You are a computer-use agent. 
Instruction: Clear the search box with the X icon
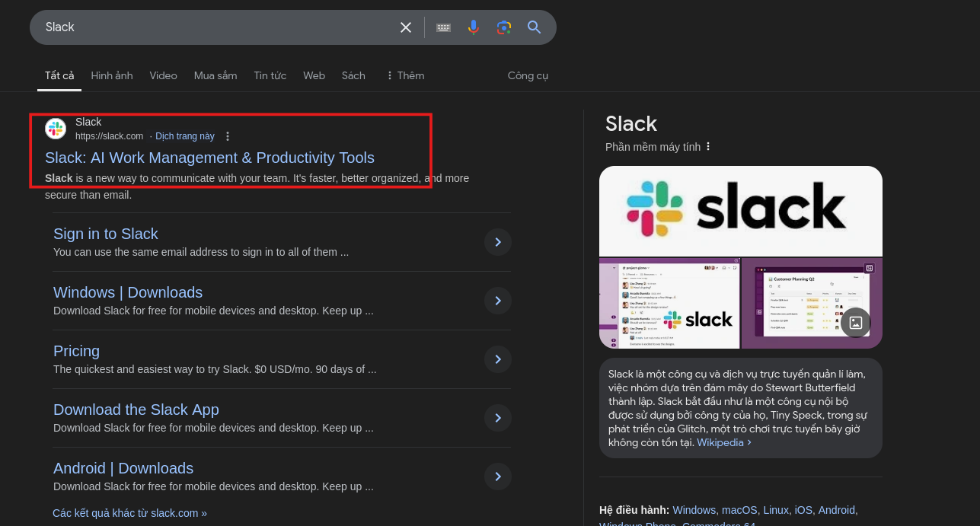[x=406, y=27]
